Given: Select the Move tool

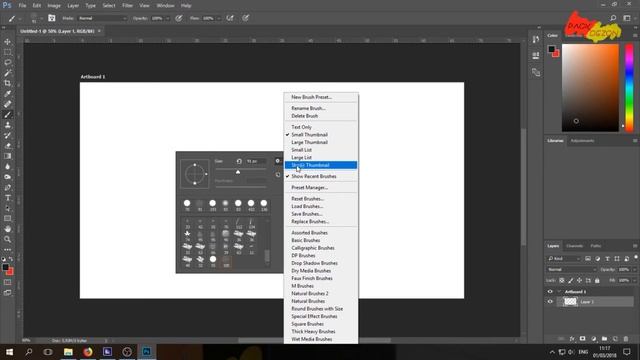Looking at the screenshot, I should click(x=7, y=42).
